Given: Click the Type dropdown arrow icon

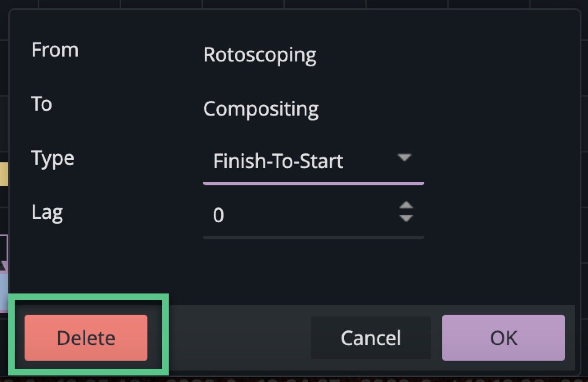Looking at the screenshot, I should click(405, 157).
